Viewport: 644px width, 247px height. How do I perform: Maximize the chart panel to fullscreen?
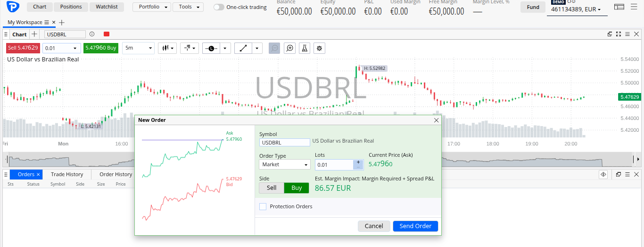click(619, 34)
